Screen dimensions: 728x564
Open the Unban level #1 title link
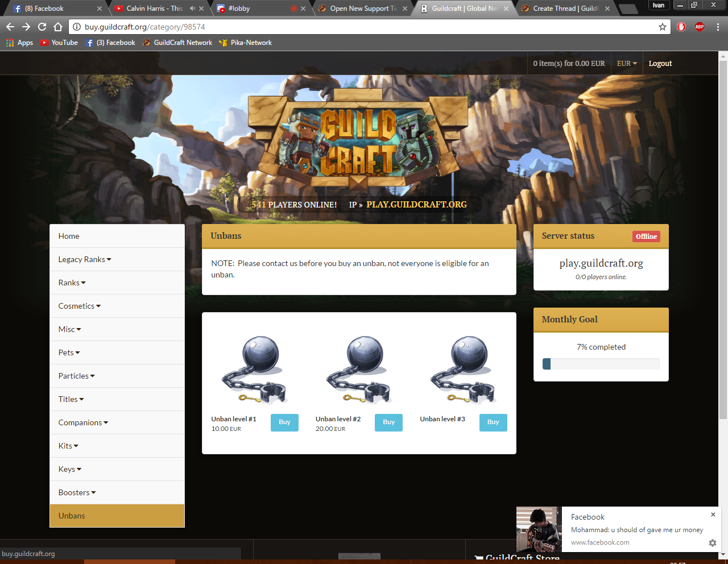coord(234,419)
